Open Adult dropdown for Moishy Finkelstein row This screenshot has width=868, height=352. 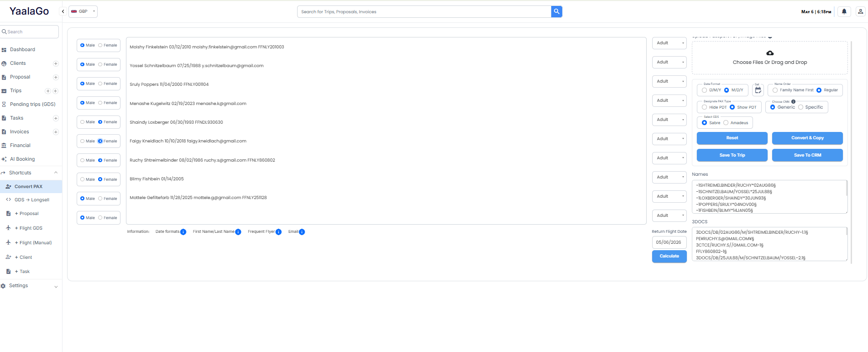[x=669, y=43]
